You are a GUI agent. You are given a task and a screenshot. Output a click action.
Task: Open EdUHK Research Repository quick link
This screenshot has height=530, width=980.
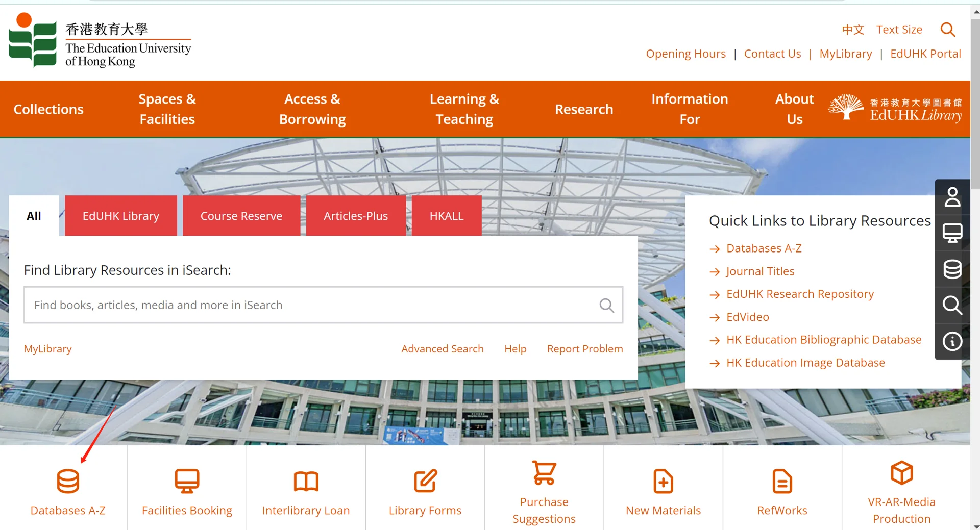(x=800, y=294)
